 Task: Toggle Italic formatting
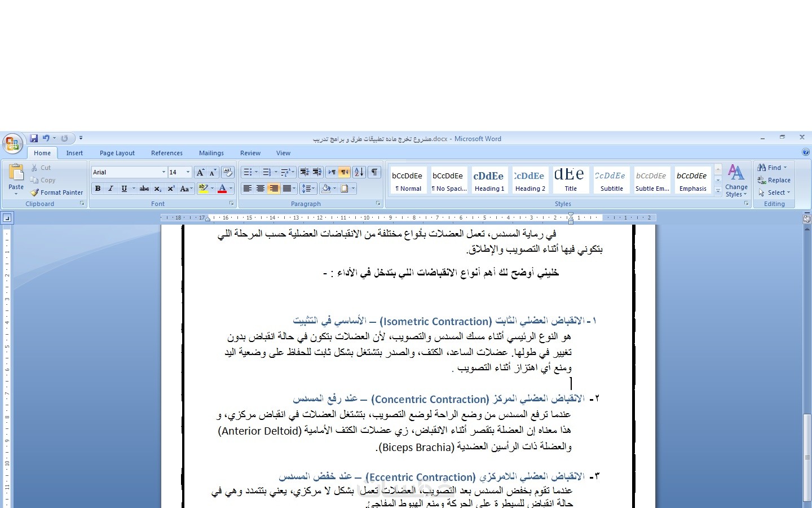click(111, 189)
